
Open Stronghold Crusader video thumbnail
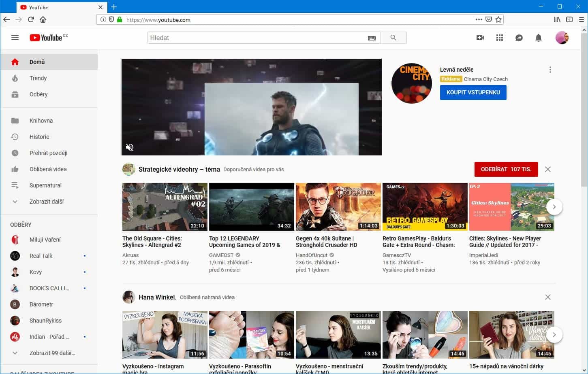pos(338,207)
